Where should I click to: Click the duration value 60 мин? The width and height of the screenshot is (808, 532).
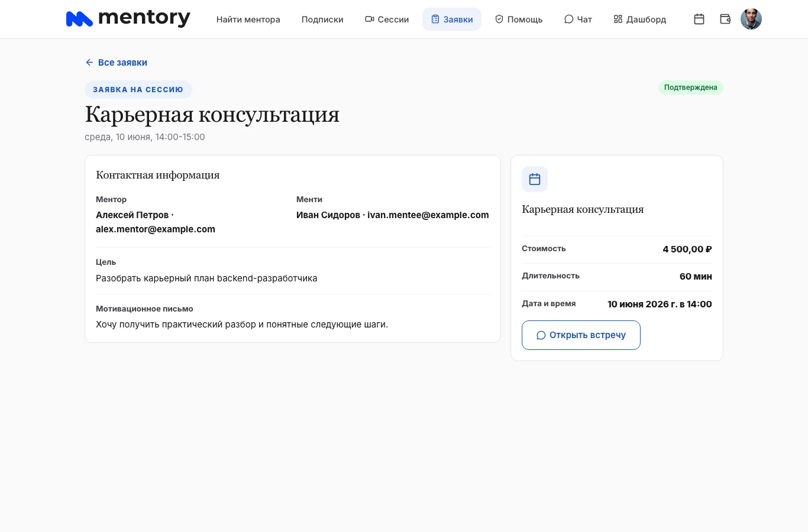[696, 277]
